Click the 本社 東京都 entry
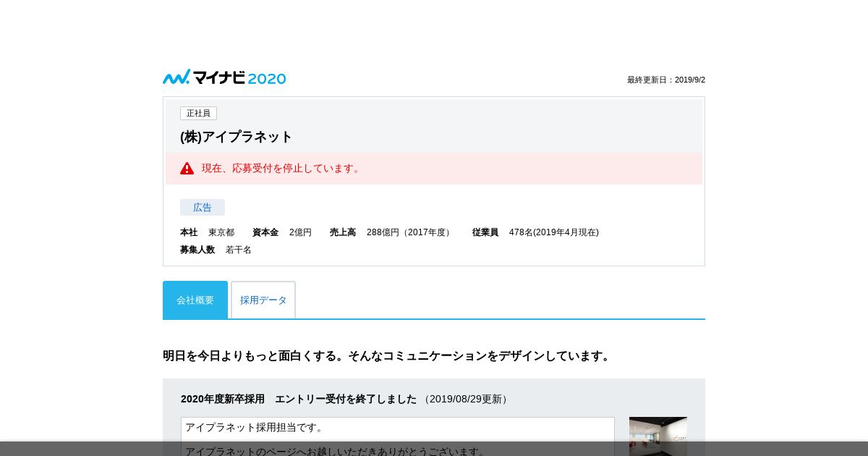The height and width of the screenshot is (456, 868). [x=208, y=232]
